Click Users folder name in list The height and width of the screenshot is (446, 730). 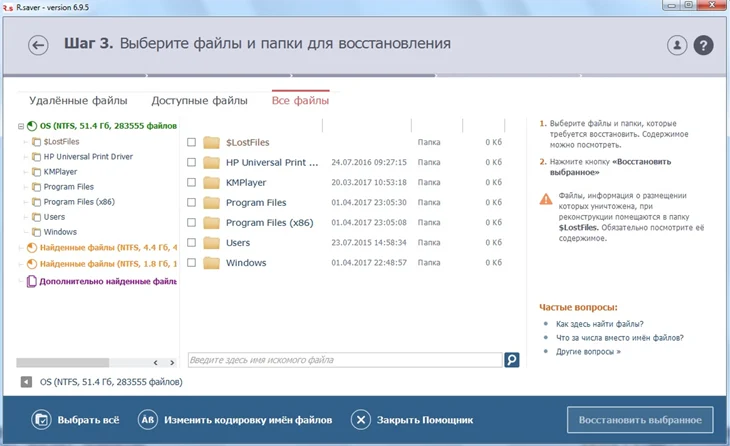238,243
